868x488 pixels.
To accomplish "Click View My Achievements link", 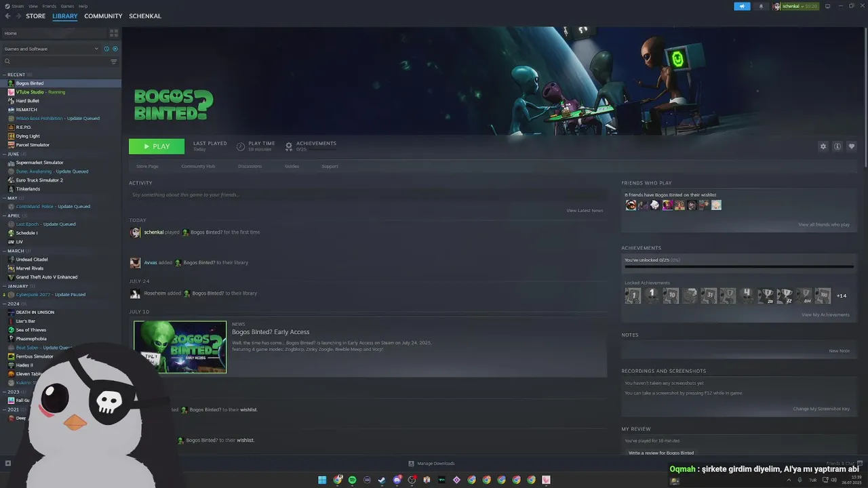I will (x=825, y=314).
